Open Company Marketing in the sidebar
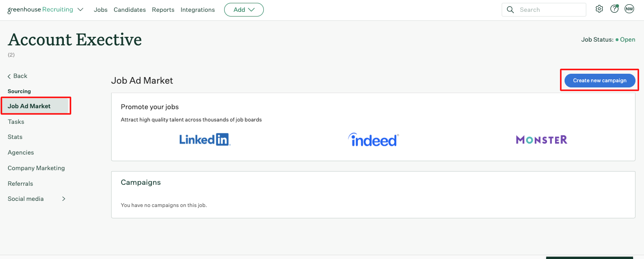644x259 pixels. point(36,168)
